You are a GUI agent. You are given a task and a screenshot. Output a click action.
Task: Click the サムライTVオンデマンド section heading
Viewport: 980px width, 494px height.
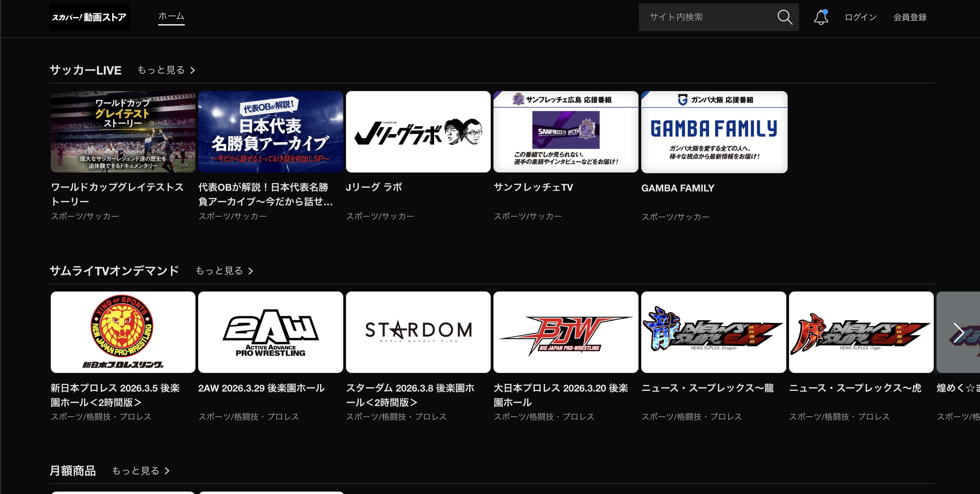114,270
